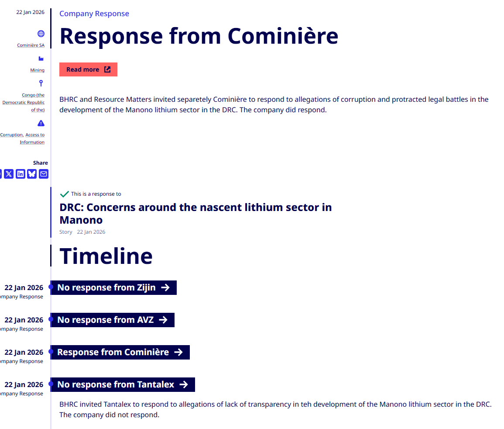This screenshot has height=429, width=504.
Task: Share the page on Bluesky
Action: pyautogui.click(x=32, y=174)
